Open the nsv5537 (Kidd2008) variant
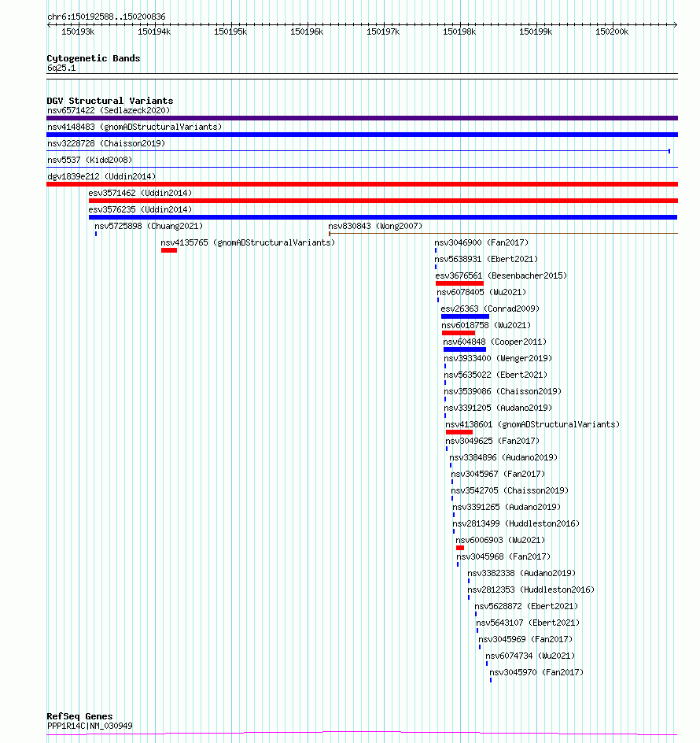Screen dimensions: 700x743 pyautogui.click(x=90, y=160)
